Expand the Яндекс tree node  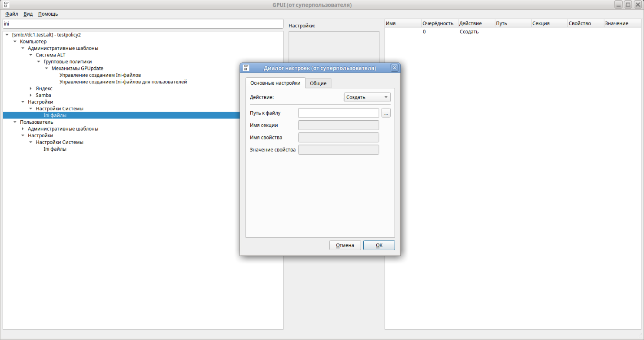30,89
